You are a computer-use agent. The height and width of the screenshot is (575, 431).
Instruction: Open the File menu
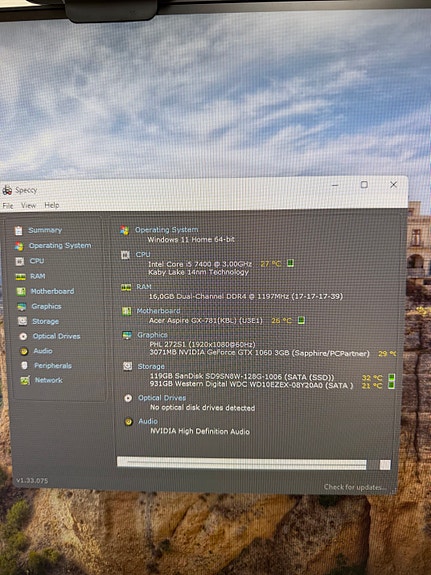pos(8,206)
